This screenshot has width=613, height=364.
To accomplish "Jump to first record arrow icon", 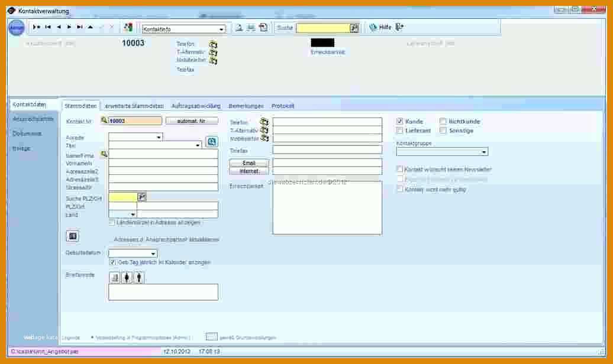I will click(48, 27).
